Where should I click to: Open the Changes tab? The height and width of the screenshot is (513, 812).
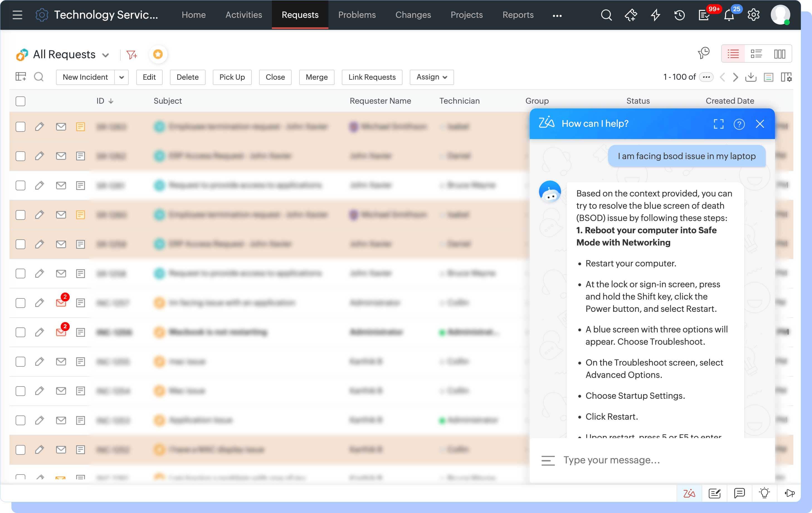tap(413, 15)
